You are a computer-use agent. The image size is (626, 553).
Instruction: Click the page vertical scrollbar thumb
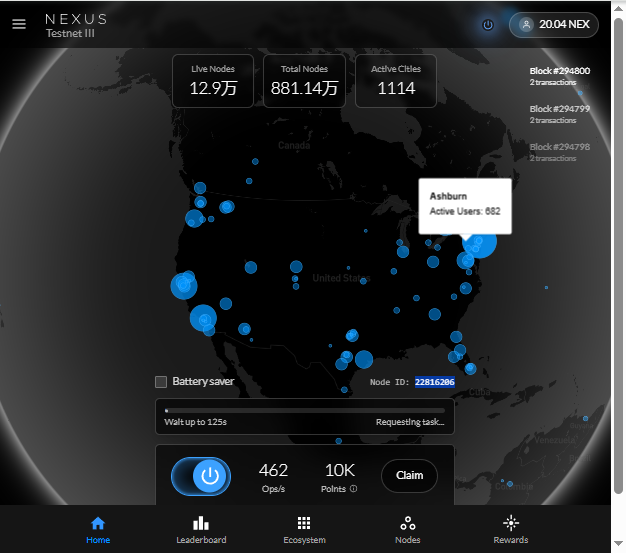(x=618, y=256)
